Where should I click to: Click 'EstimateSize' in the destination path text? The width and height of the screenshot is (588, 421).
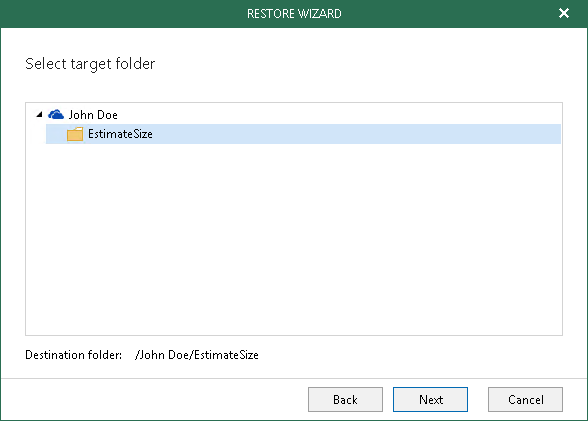[x=226, y=355]
